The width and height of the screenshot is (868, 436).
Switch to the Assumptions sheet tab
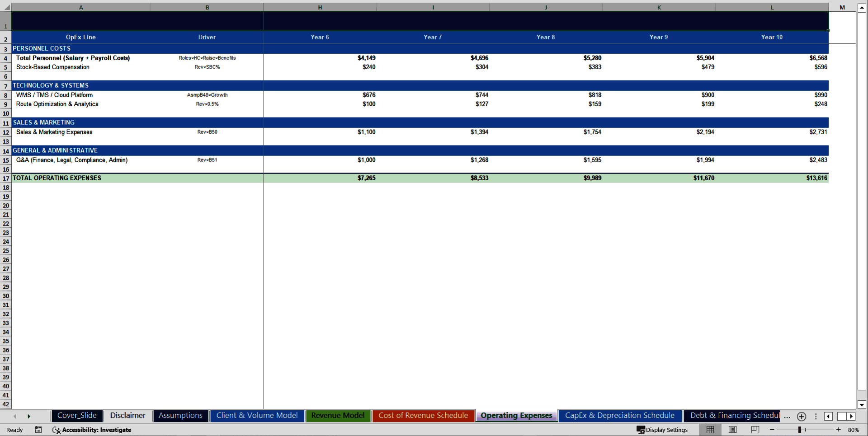180,415
